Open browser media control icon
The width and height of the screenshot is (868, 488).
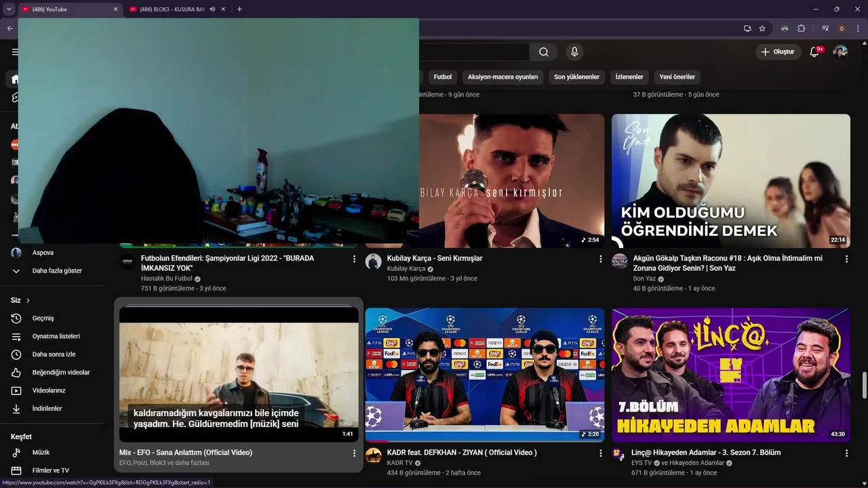825,28
